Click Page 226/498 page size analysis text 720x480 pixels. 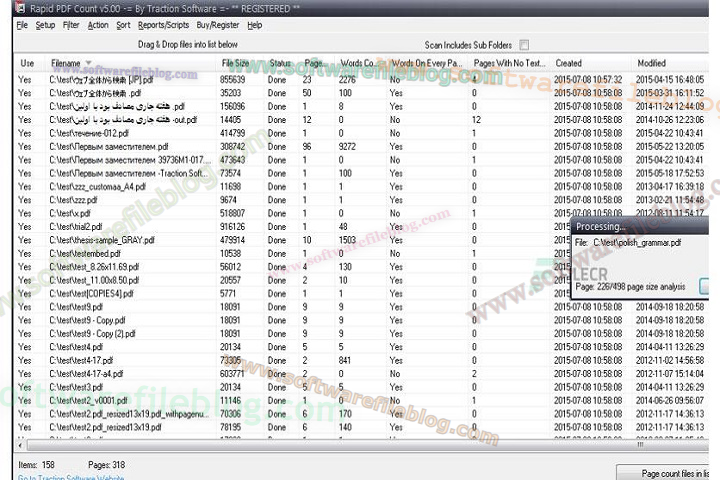click(x=630, y=287)
